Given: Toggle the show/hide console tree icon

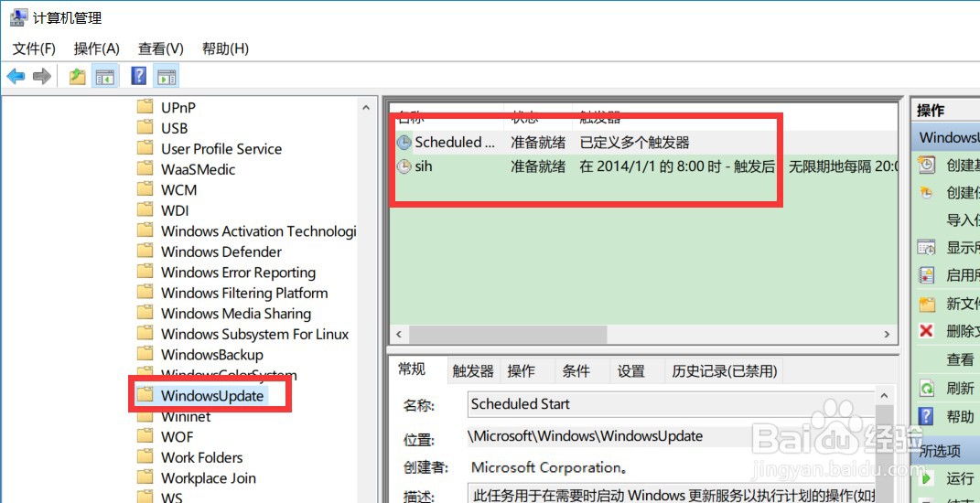Looking at the screenshot, I should [104, 77].
